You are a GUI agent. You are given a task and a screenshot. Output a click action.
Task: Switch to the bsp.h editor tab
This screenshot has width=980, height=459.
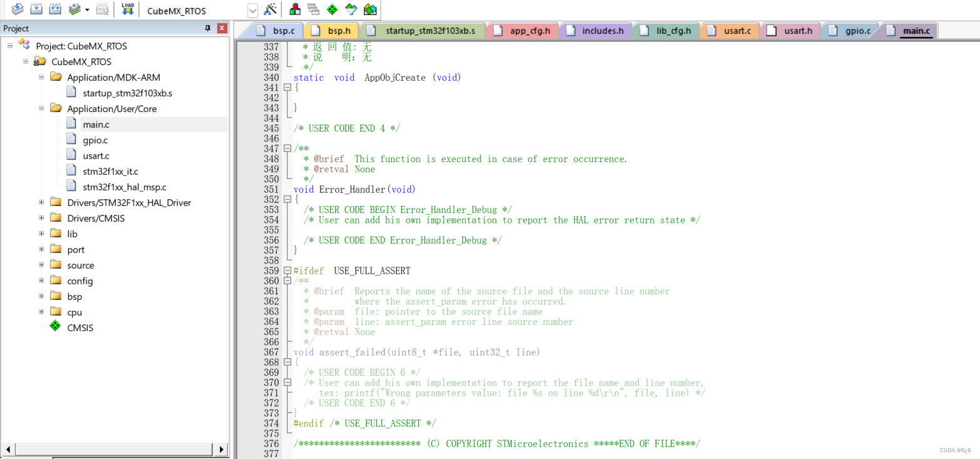(x=331, y=31)
